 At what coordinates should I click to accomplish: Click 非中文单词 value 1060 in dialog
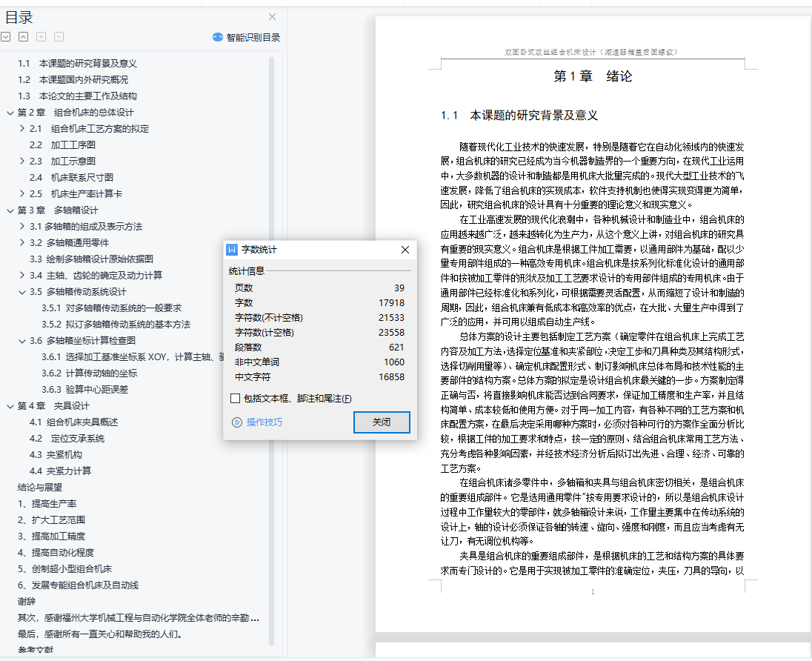(394, 362)
